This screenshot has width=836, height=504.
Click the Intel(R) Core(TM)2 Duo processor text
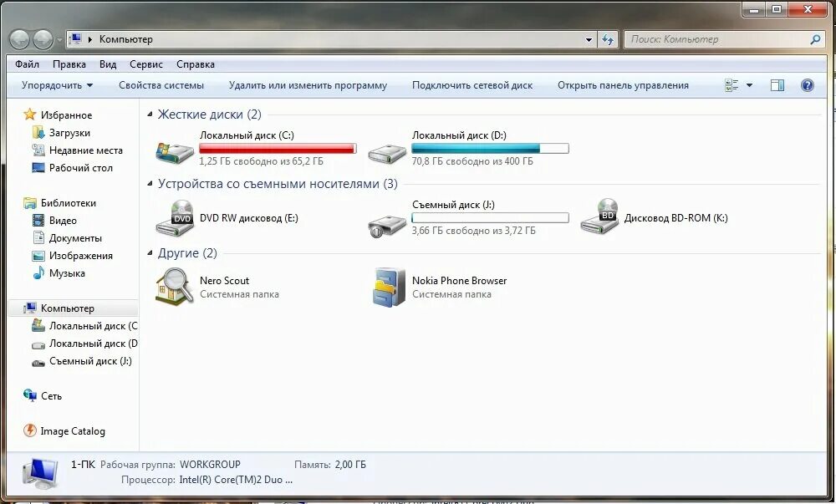(236, 480)
